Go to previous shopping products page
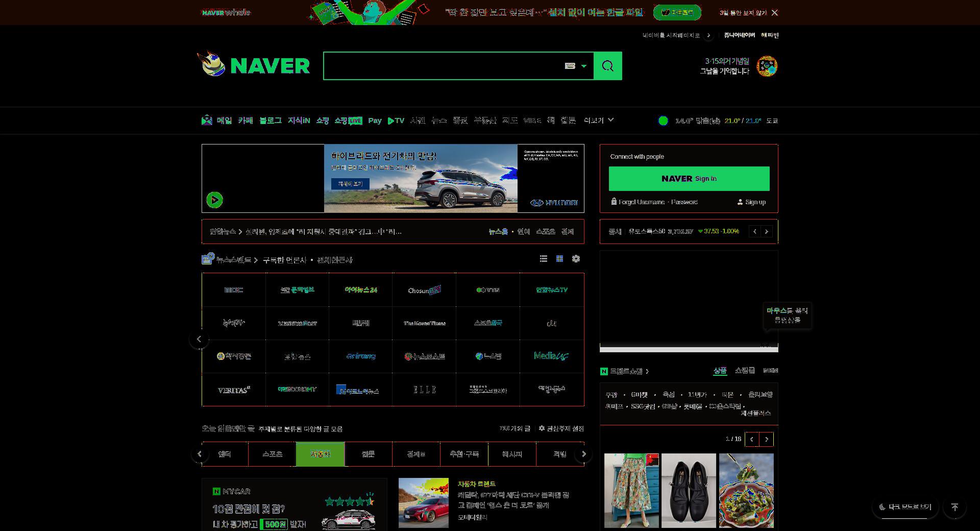 click(x=751, y=439)
